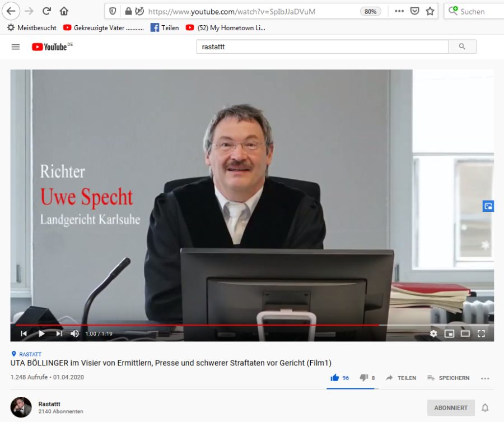Go back to the previous page

click(11, 11)
